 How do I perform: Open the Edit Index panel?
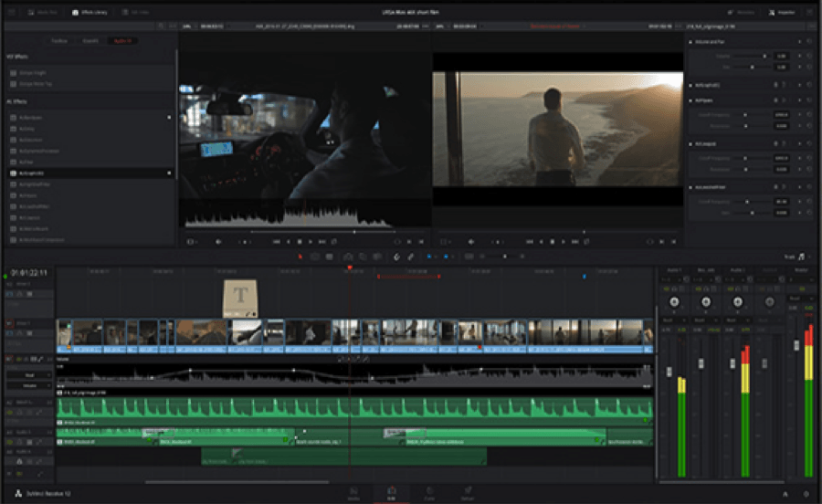(135, 12)
